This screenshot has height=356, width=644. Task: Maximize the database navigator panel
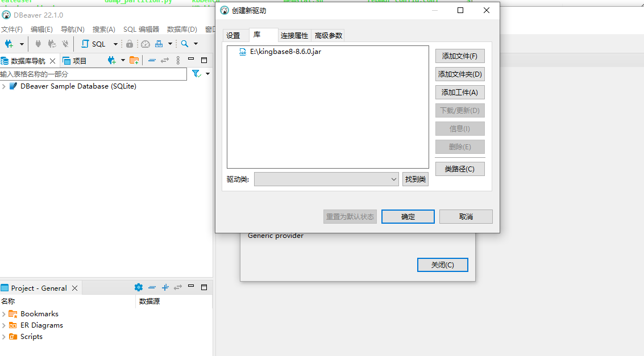coord(204,60)
